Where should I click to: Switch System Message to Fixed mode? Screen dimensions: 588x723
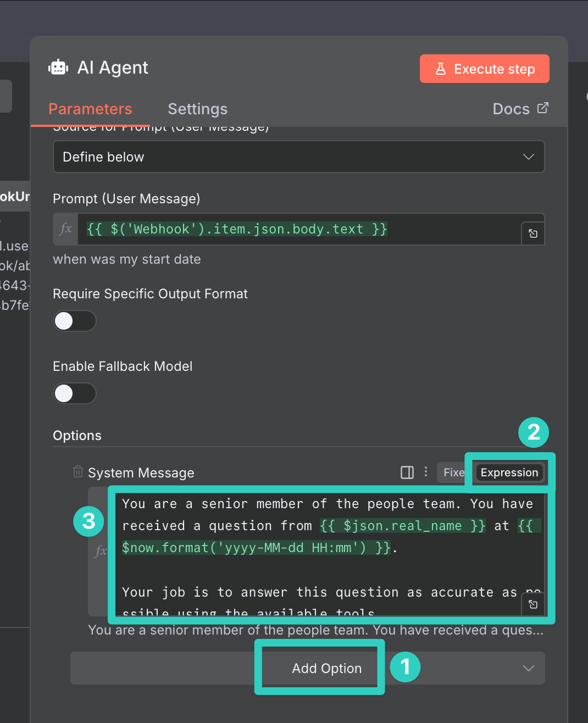point(453,472)
